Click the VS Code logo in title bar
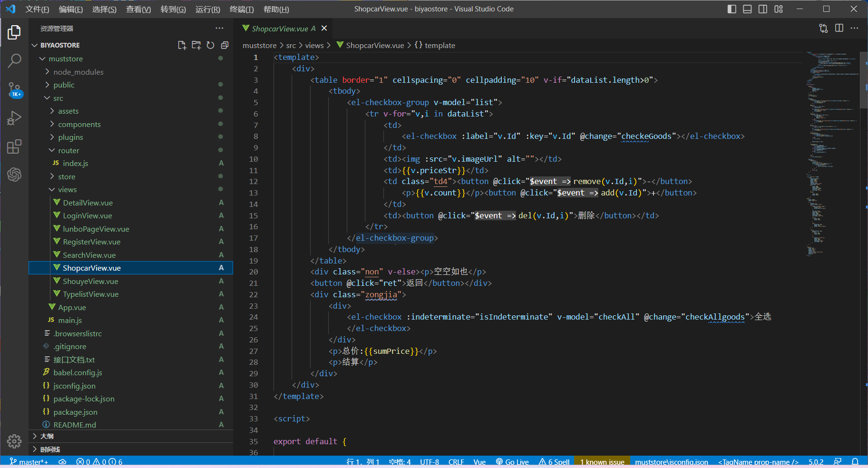 pyautogui.click(x=10, y=9)
